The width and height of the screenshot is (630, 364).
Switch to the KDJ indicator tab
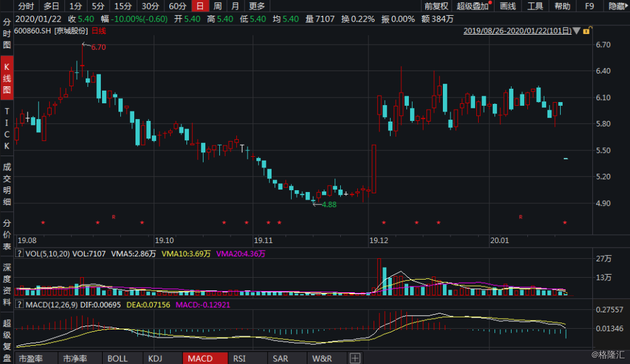tap(155, 358)
